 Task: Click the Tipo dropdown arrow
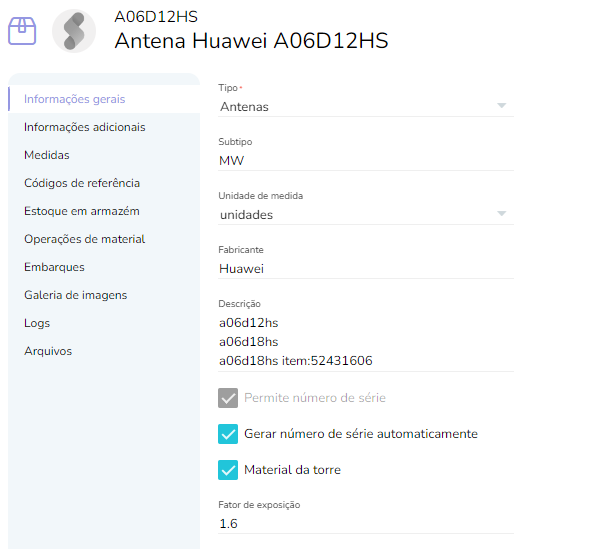tap(501, 105)
